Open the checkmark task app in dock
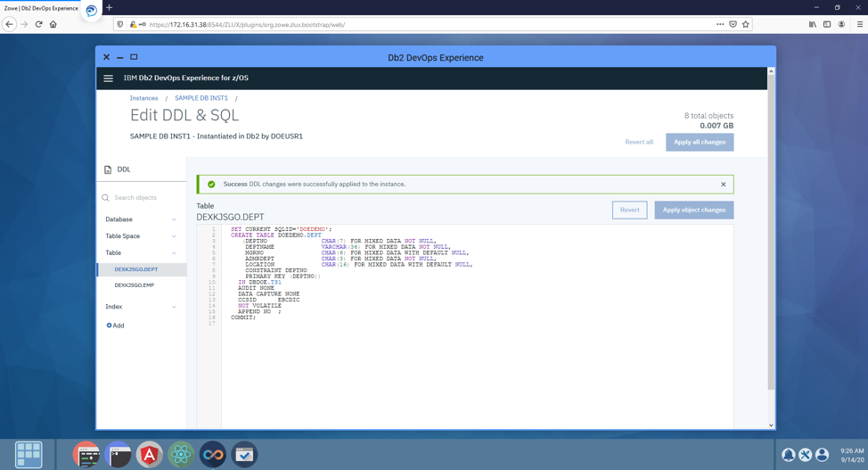 click(244, 455)
